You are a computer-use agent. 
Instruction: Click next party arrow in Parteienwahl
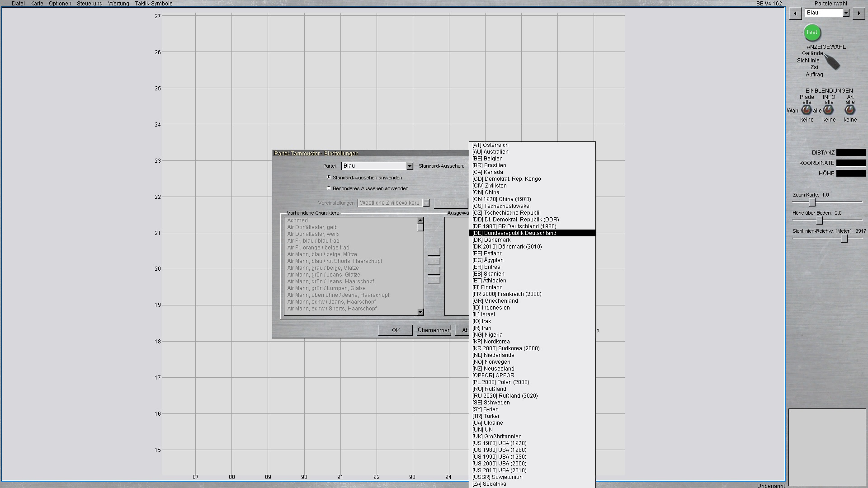(859, 13)
